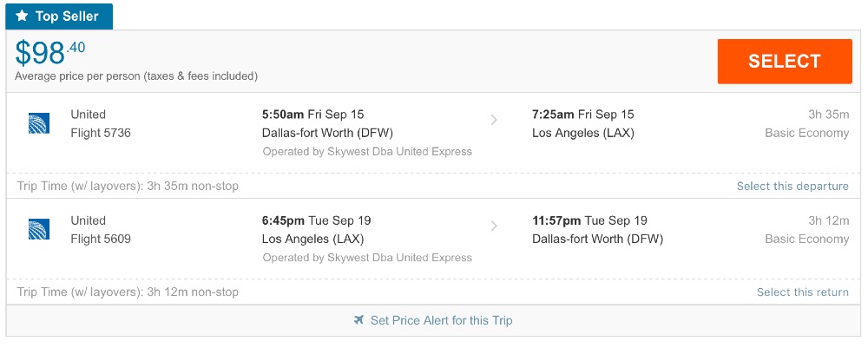868x348 pixels.
Task: Click the airplane icon beside Set Price Alert
Action: coord(359,320)
